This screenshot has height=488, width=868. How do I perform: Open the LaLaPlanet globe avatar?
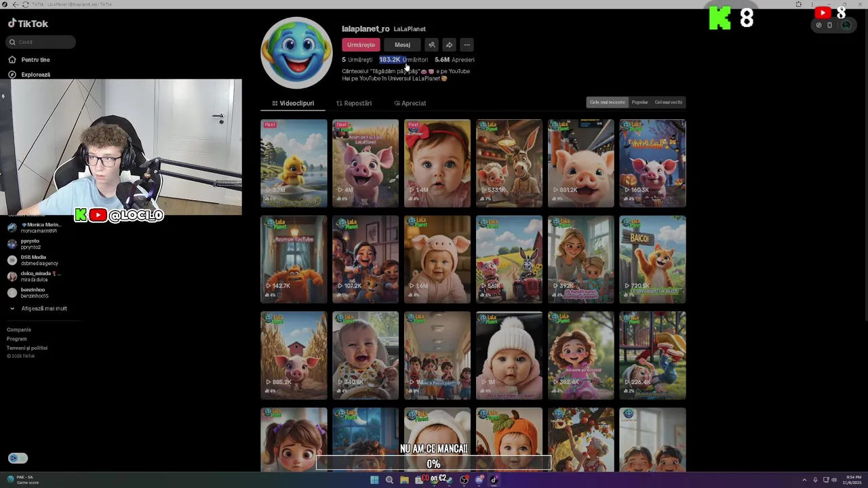point(296,53)
